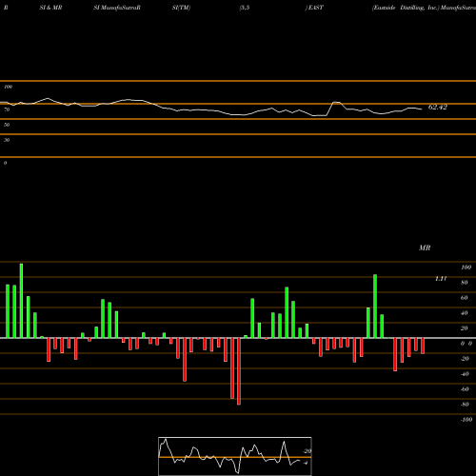
Task: Click the MR axis label -20
Action: coord(465,359)
